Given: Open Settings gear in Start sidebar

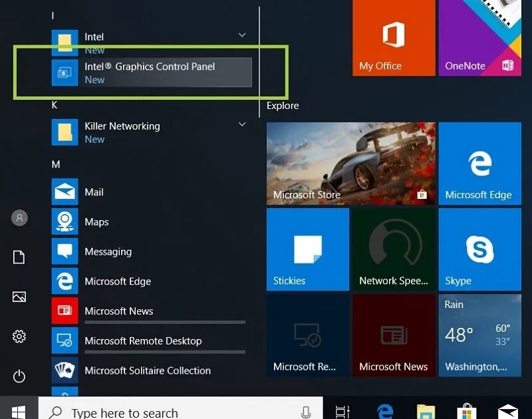Looking at the screenshot, I should pos(19,337).
